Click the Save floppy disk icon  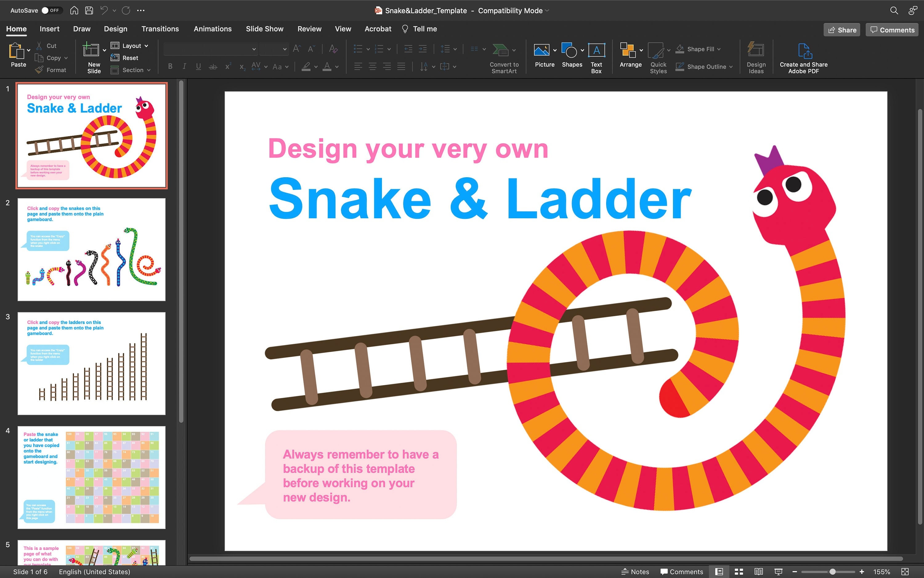89,10
